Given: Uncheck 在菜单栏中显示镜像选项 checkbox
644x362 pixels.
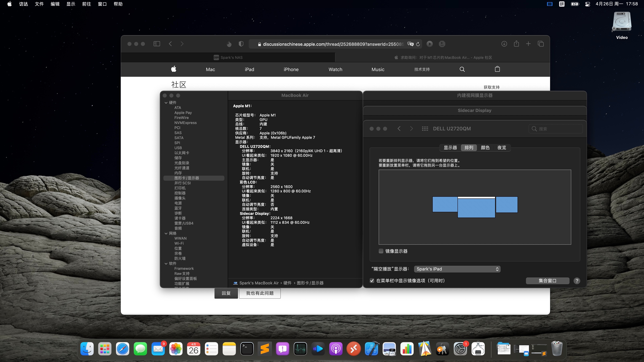Looking at the screenshot, I should tap(372, 281).
